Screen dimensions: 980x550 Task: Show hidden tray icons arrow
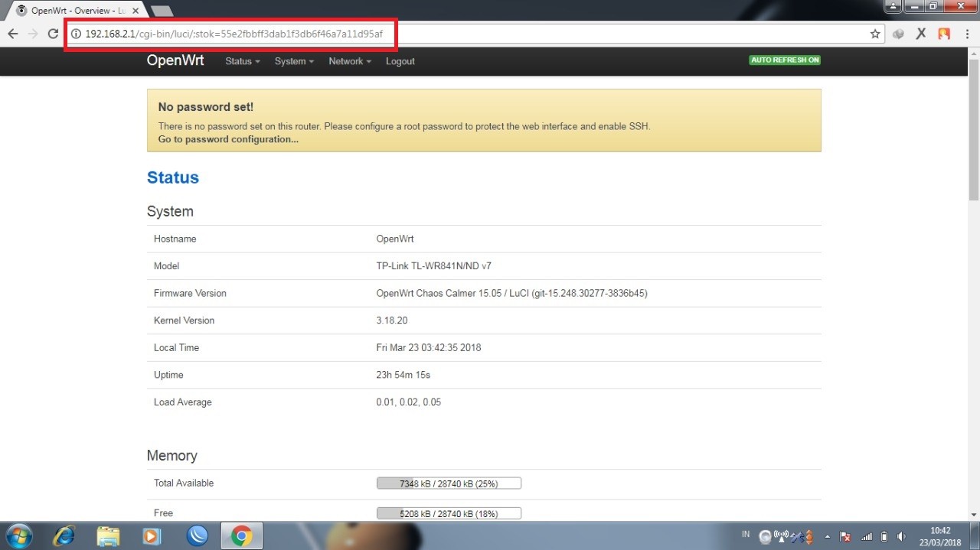point(826,536)
